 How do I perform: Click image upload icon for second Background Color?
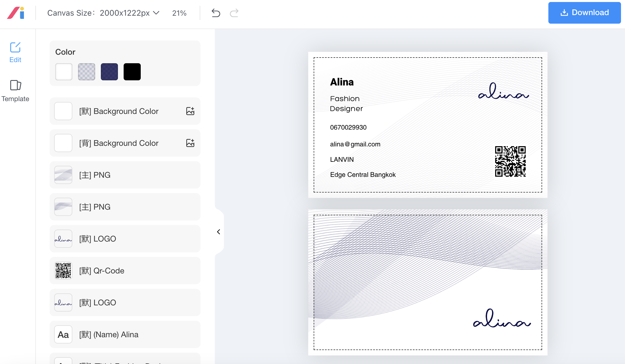190,143
